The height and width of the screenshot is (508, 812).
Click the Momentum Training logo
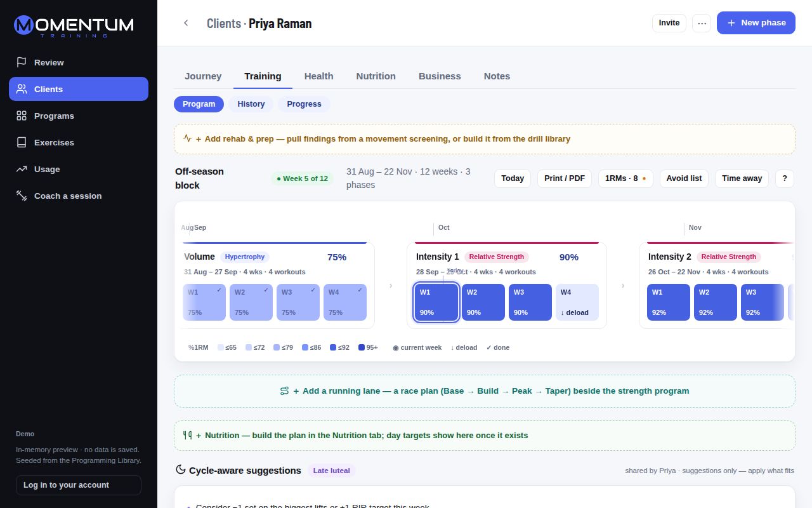74,26
